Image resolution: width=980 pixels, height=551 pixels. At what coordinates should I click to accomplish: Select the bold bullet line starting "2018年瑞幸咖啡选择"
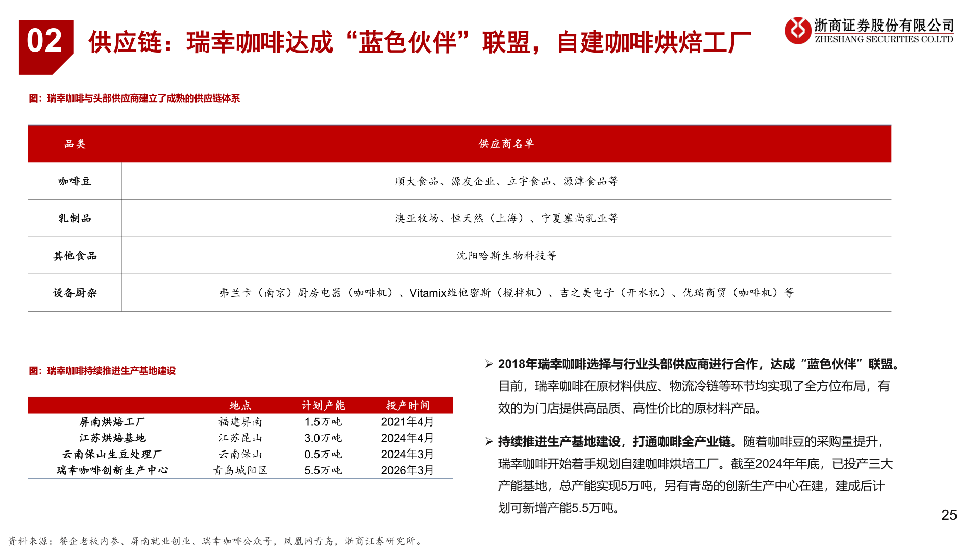pyautogui.click(x=700, y=364)
